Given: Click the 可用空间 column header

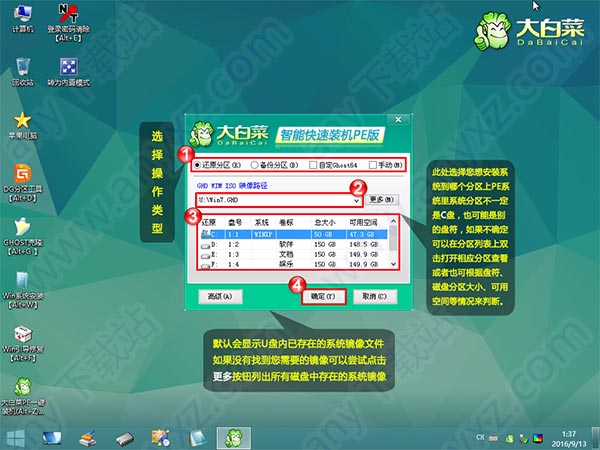Looking at the screenshot, I should pyautogui.click(x=363, y=222).
